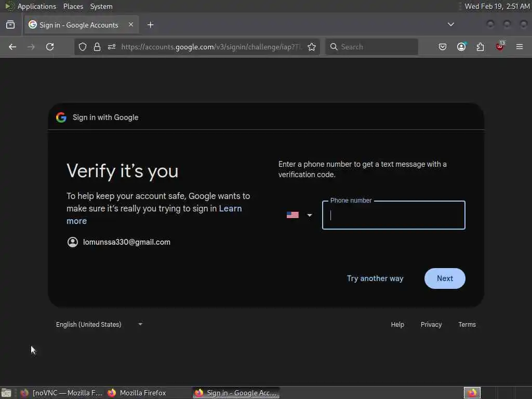Open the Pocket save icon
The height and width of the screenshot is (399, 532).
[x=443, y=47]
